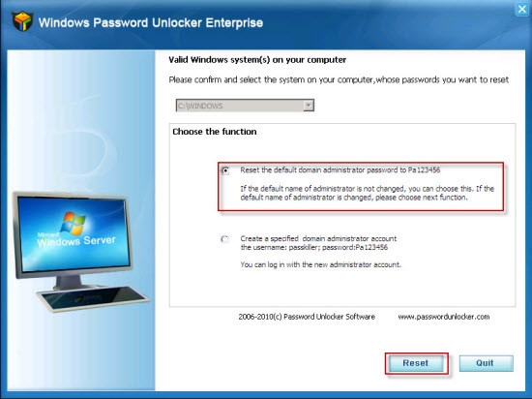Click the 'Create a specified domain administrator account' label
The image size is (532, 399).
318,238
